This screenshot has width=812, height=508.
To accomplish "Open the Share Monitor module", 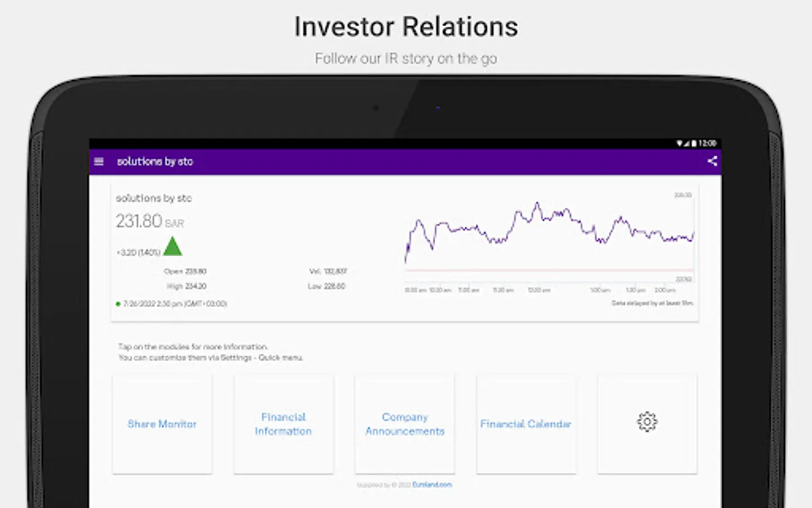I will coord(162,424).
